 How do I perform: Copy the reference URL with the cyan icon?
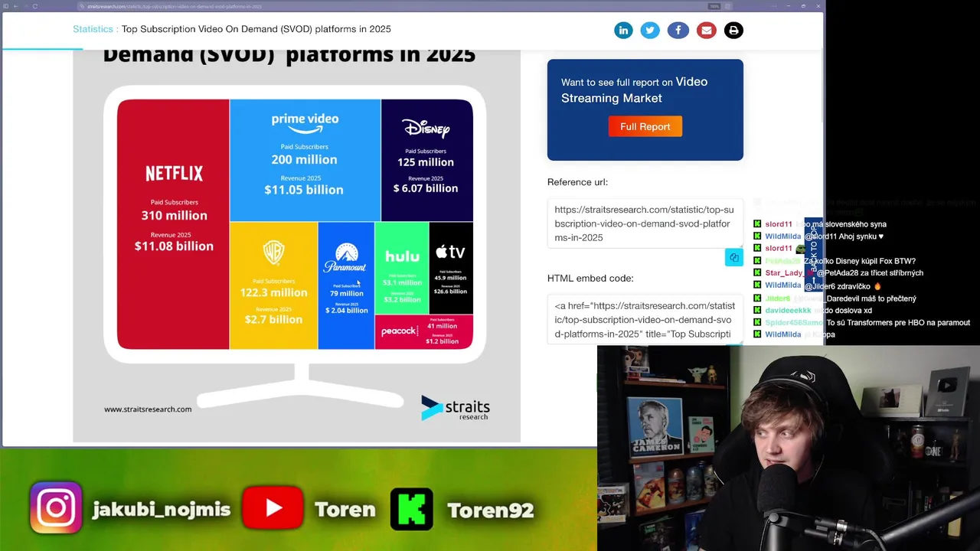coord(733,258)
